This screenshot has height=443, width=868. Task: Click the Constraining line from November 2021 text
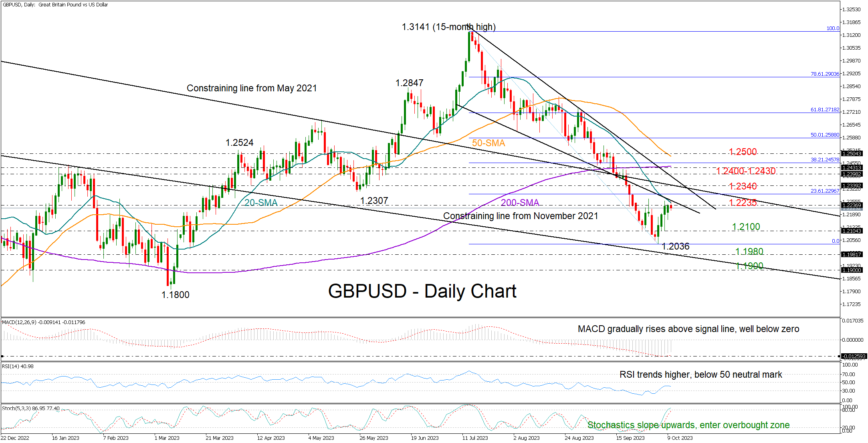point(520,216)
